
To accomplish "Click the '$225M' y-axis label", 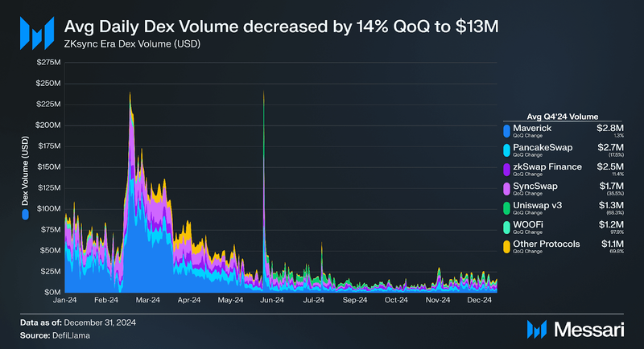I will (x=48, y=105).
